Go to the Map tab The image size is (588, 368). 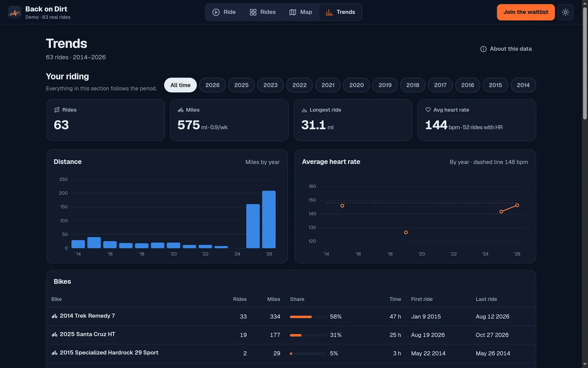[301, 12]
